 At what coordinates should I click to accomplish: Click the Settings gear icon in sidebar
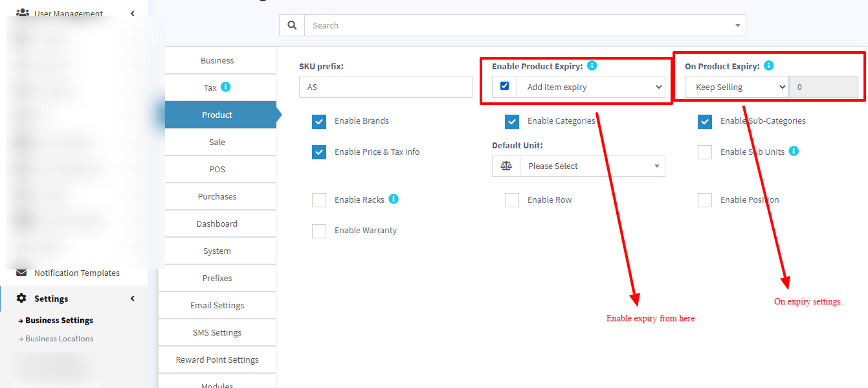tap(21, 299)
